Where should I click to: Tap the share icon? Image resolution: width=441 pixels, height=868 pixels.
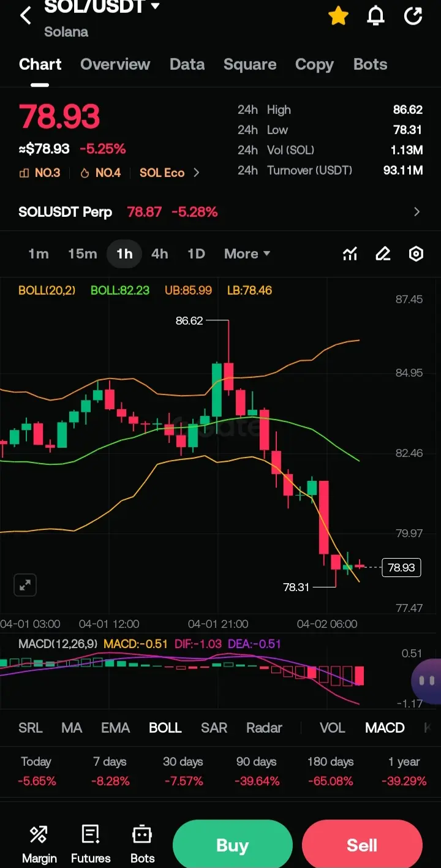point(413,16)
